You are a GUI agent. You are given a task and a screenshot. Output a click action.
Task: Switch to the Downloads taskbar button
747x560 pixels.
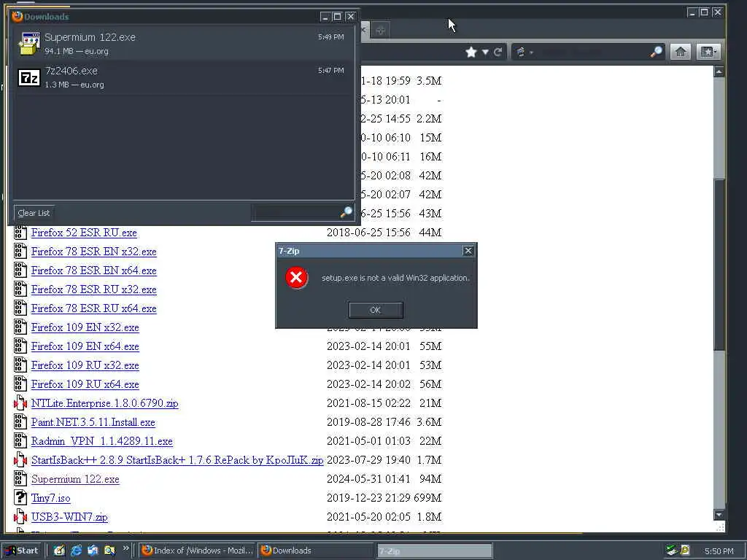[317, 551]
